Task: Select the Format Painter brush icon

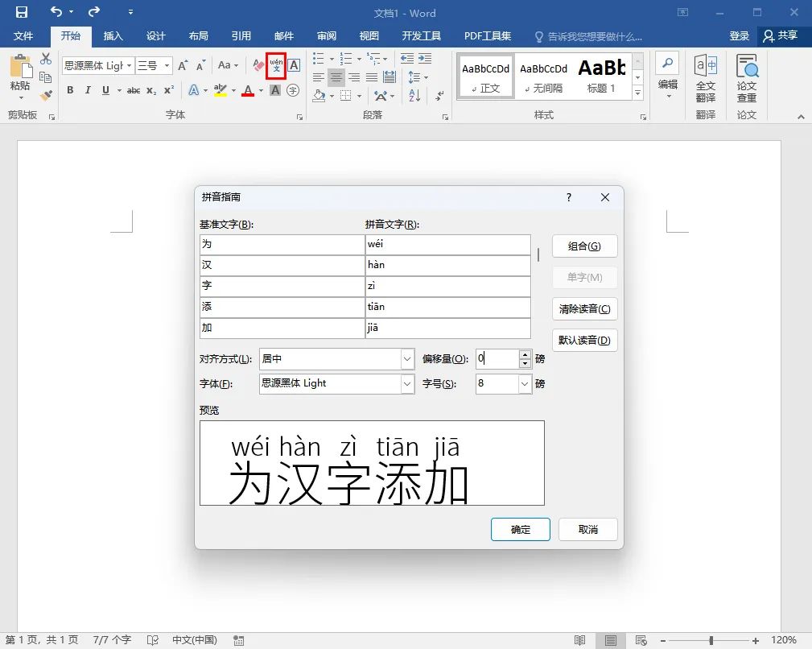Action: [46, 95]
